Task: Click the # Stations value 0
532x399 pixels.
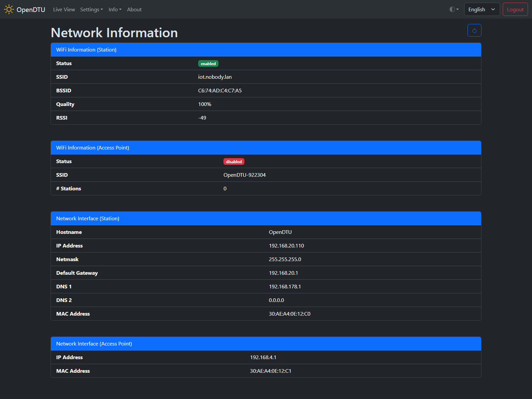Action: [225, 189]
